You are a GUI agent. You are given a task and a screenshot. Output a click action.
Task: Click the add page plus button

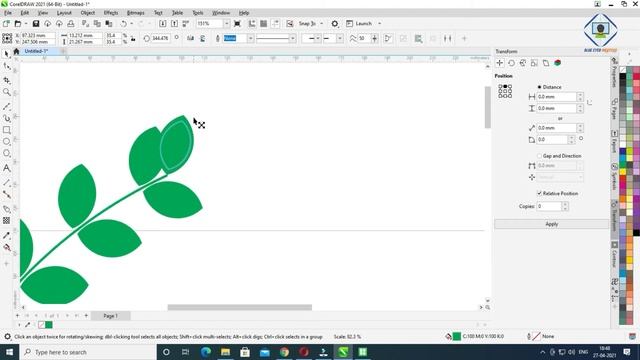[86, 316]
